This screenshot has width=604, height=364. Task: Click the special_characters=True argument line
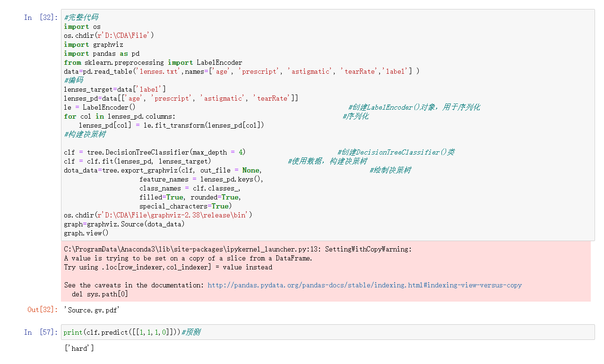click(x=185, y=206)
